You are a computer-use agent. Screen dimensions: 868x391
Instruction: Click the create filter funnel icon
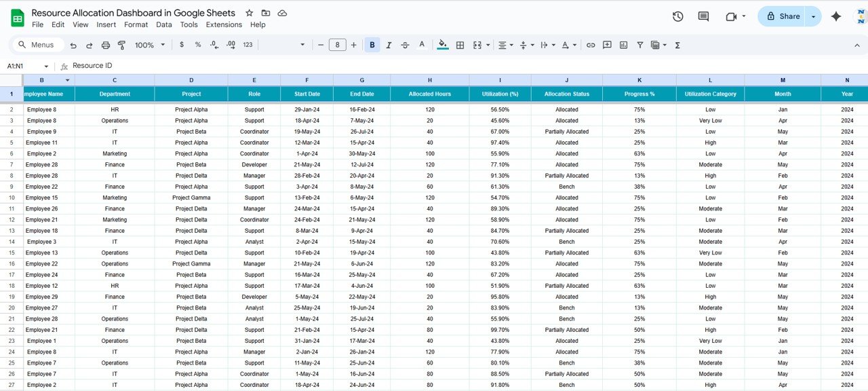[639, 45]
